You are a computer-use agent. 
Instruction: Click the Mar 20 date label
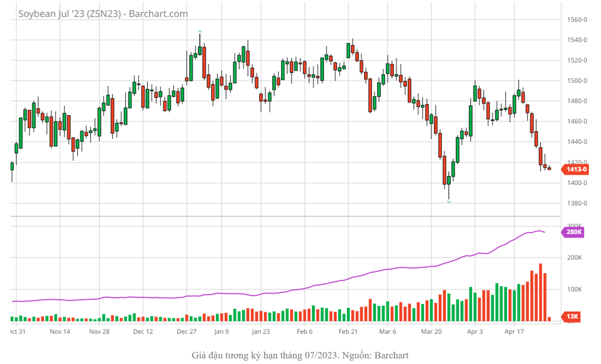(x=431, y=331)
